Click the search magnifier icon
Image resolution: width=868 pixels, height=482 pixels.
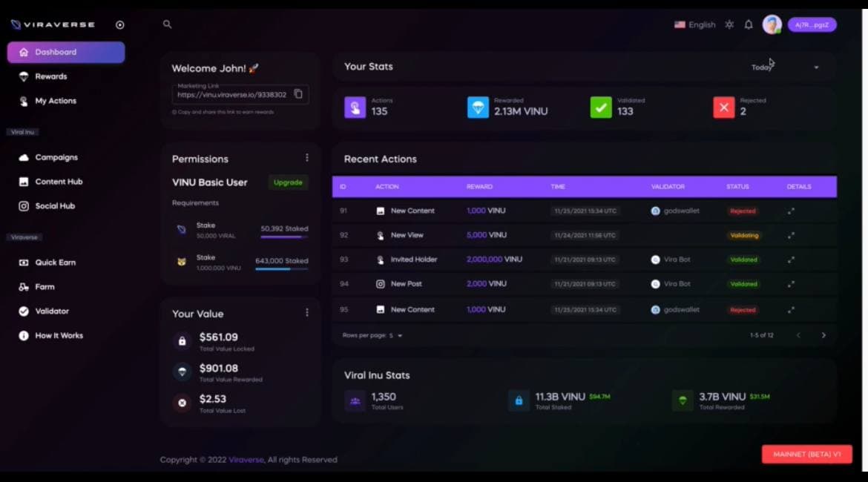(x=167, y=24)
